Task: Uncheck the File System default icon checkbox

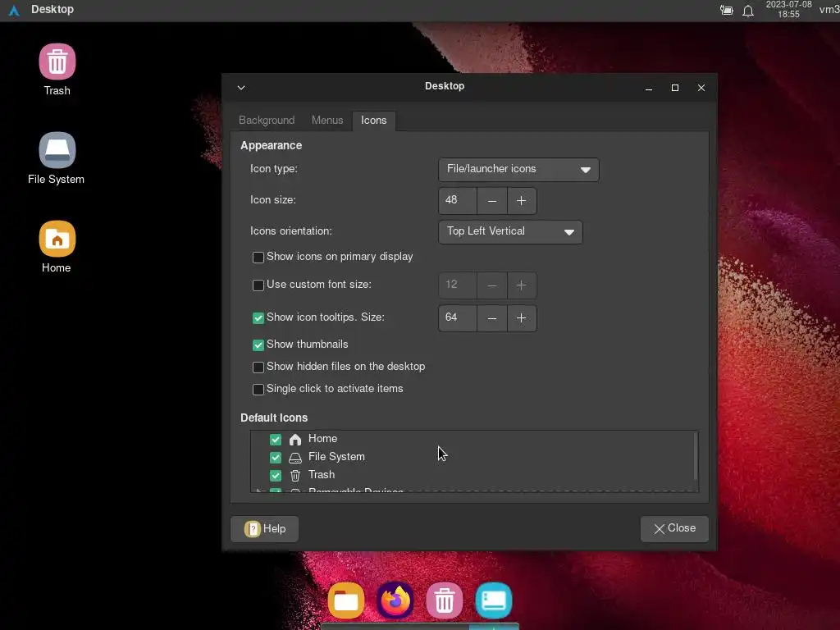Action: [x=276, y=458]
